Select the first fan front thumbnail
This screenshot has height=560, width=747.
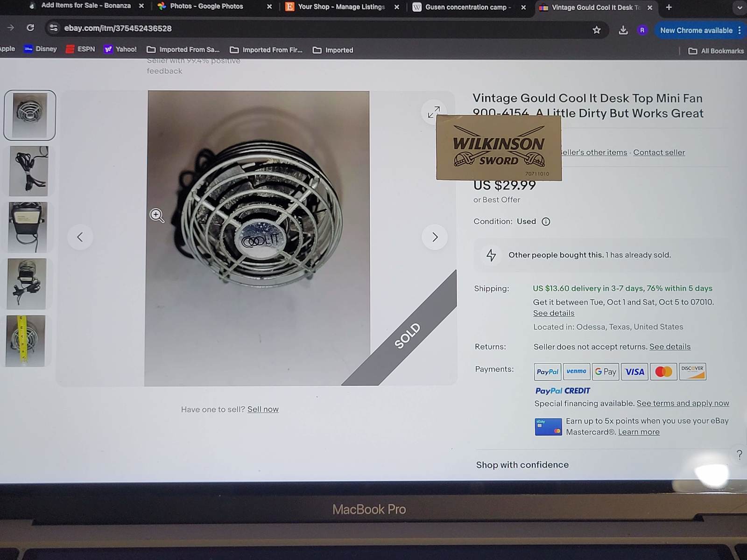click(x=30, y=115)
